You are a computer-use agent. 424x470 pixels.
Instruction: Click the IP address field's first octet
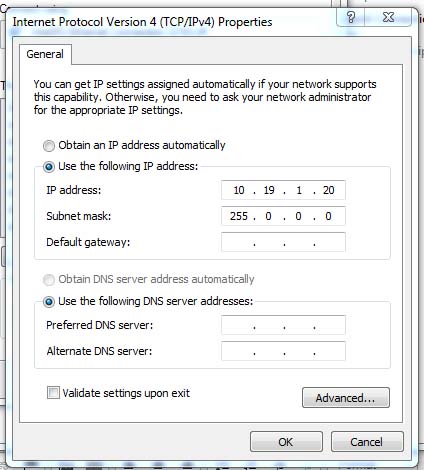pyautogui.click(x=239, y=190)
